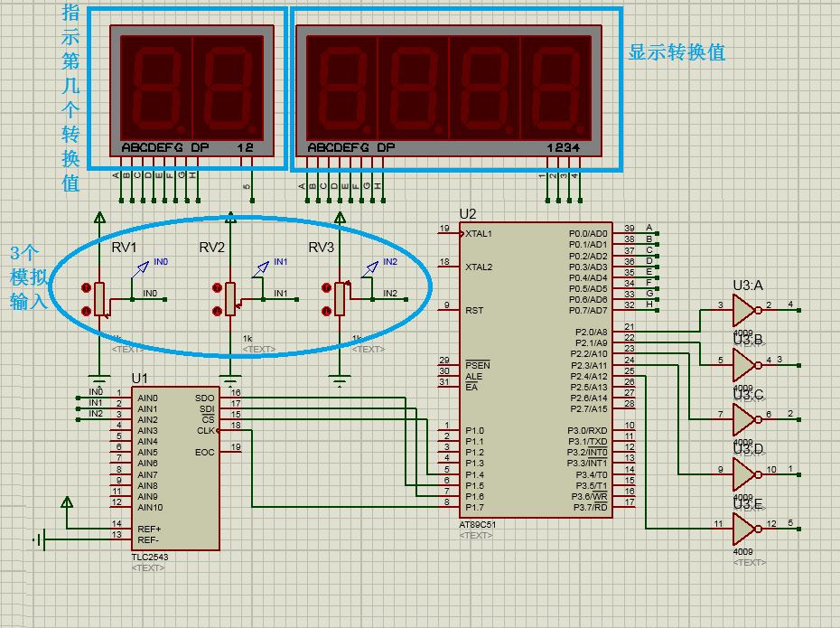The image size is (840, 628).
Task: Click the RV1 reference label
Action: [x=125, y=247]
